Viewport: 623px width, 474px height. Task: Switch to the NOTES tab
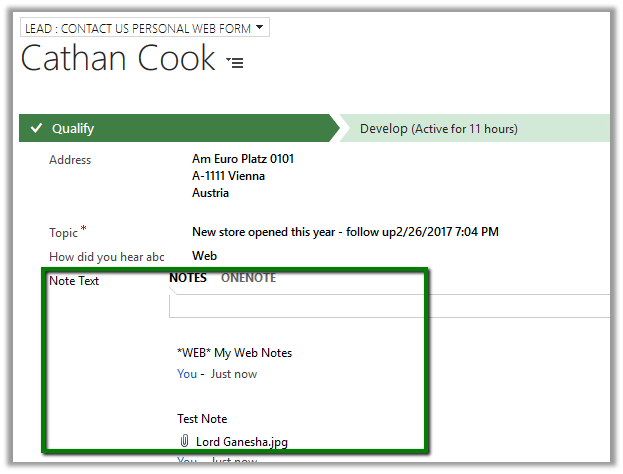click(x=188, y=278)
